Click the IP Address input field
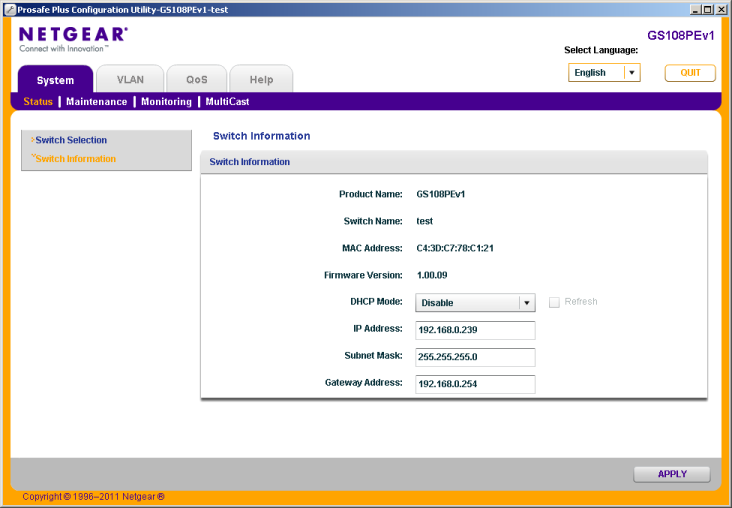This screenshot has height=508, width=732. point(475,330)
